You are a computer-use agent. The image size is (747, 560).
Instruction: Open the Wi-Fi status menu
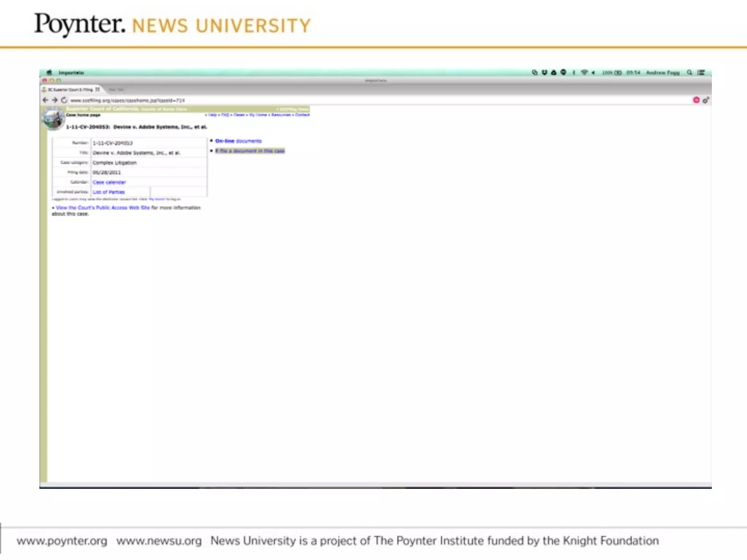pyautogui.click(x=584, y=73)
